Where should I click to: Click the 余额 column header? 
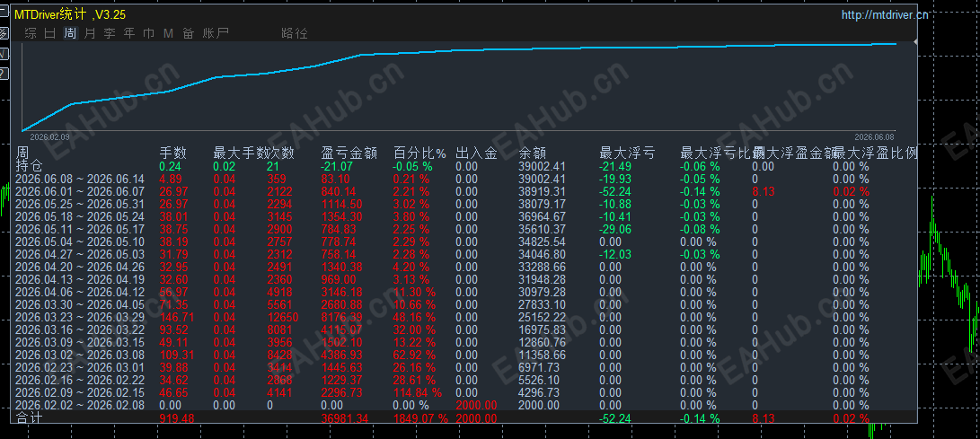click(x=533, y=153)
